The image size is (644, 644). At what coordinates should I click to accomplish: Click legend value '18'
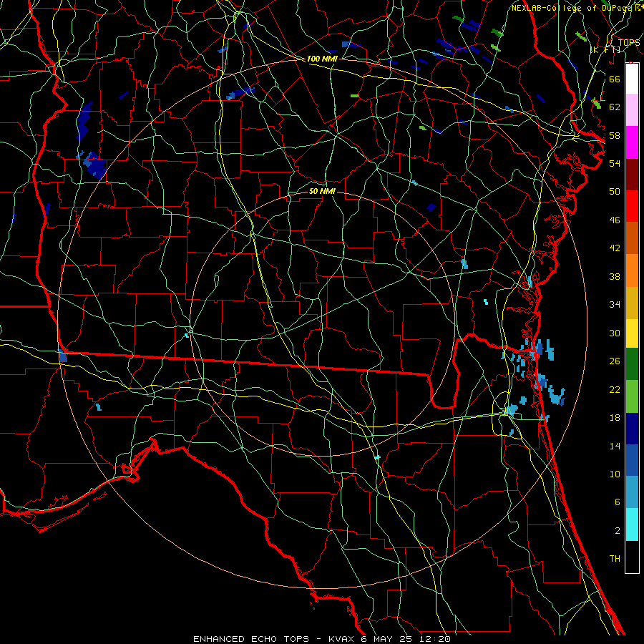pos(615,418)
